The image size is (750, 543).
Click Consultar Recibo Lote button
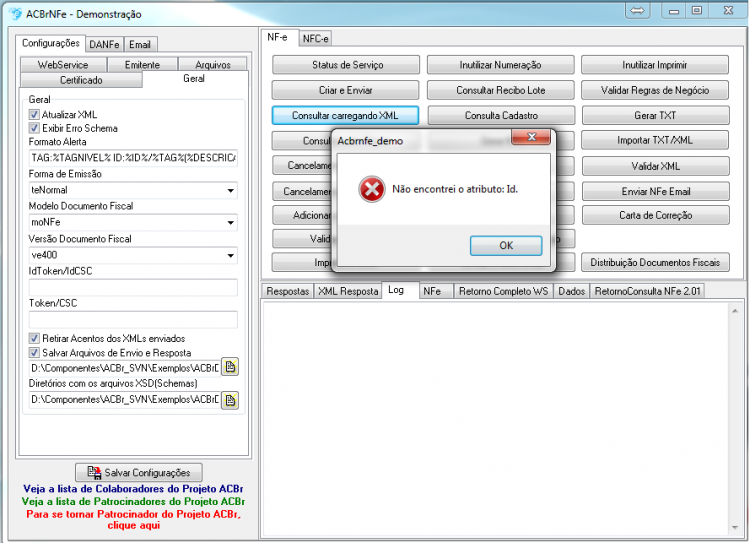tap(500, 90)
